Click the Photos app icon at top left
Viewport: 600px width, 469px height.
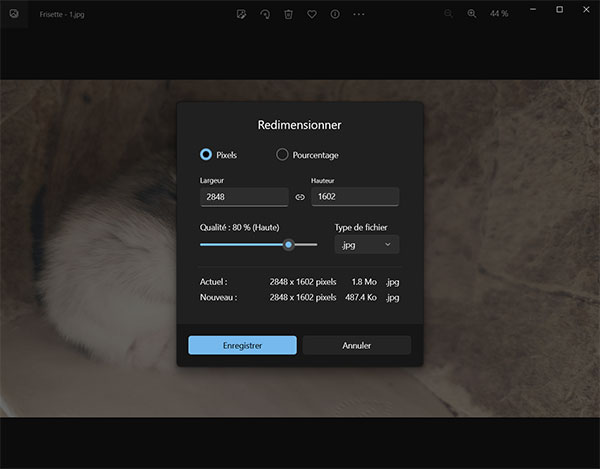14,14
